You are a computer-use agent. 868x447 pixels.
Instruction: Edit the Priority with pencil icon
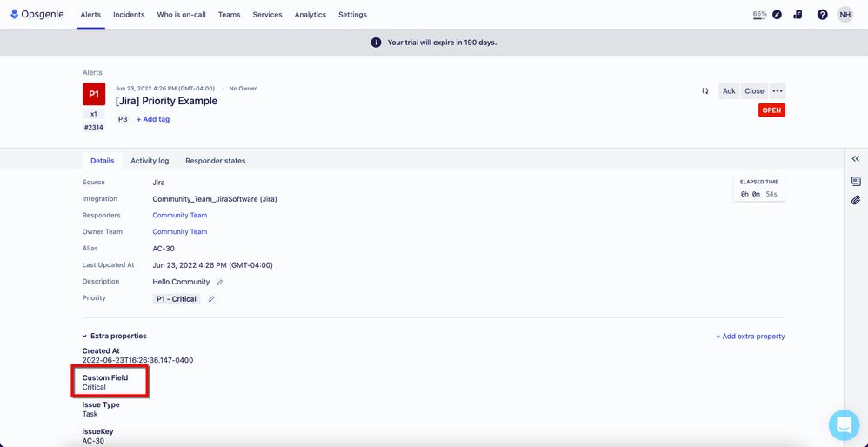tap(210, 299)
